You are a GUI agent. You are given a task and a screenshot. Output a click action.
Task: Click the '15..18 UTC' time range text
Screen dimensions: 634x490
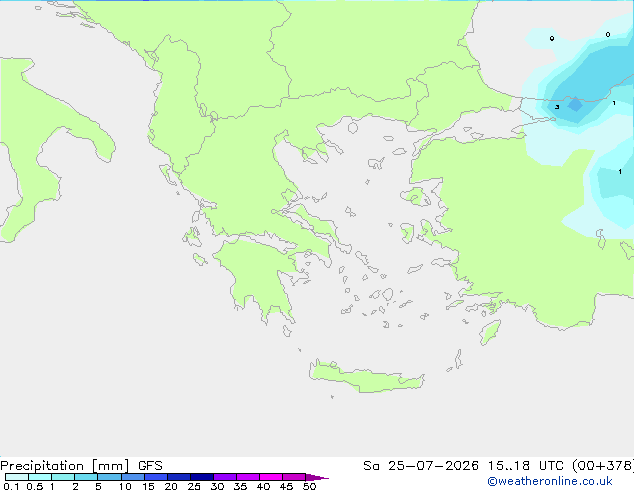tap(525, 466)
